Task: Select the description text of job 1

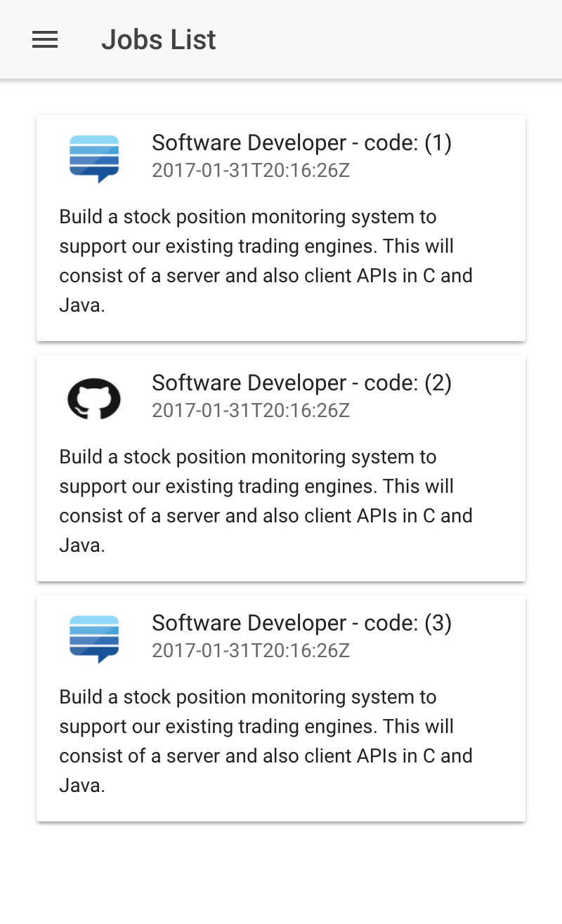Action: tap(266, 260)
